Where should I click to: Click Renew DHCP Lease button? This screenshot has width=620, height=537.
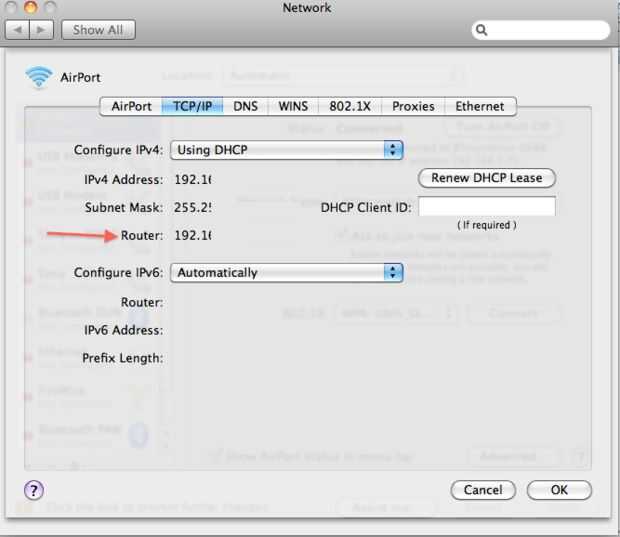pyautogui.click(x=487, y=178)
